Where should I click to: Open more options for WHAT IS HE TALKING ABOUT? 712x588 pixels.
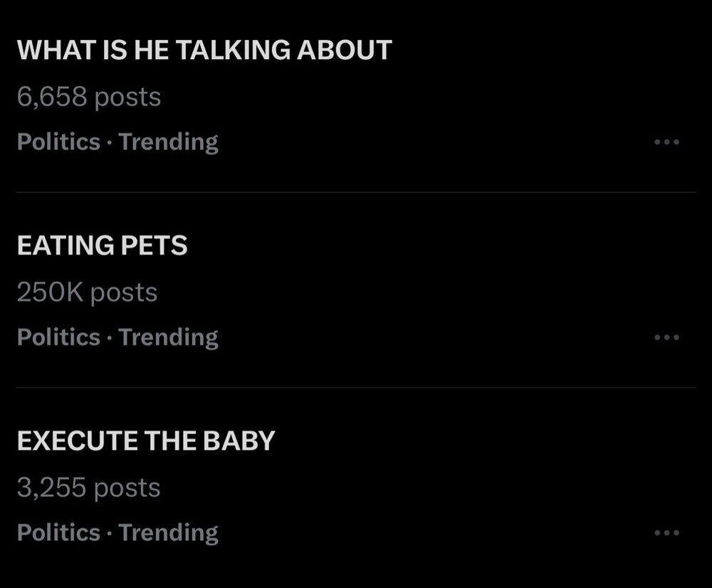point(666,142)
